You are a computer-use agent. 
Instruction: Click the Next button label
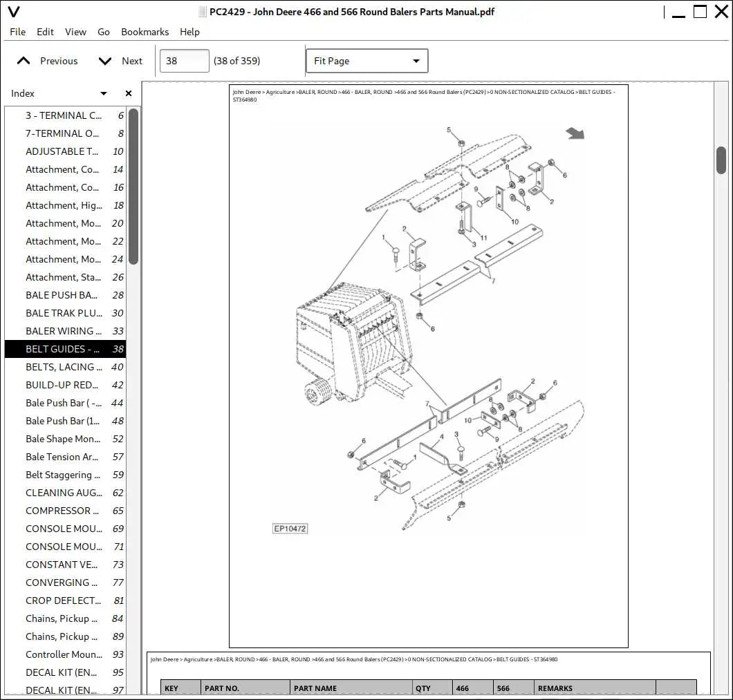tap(132, 61)
